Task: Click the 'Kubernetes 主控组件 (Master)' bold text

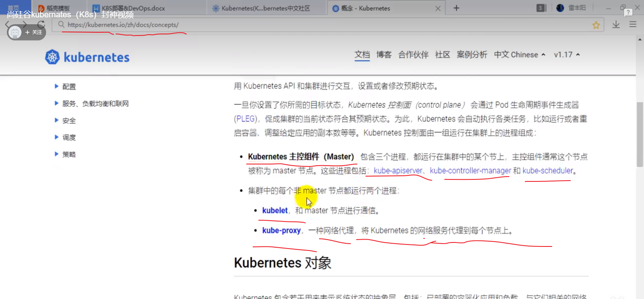Action: point(301,156)
